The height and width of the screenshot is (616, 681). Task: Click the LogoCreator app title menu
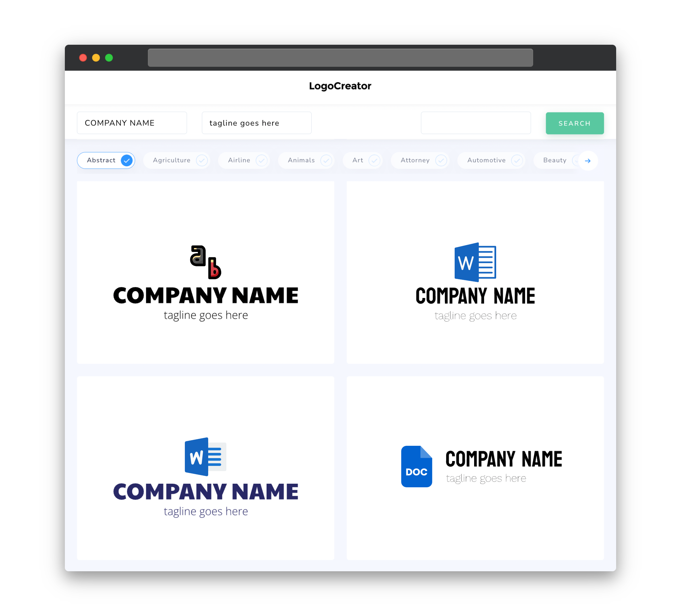tap(340, 86)
